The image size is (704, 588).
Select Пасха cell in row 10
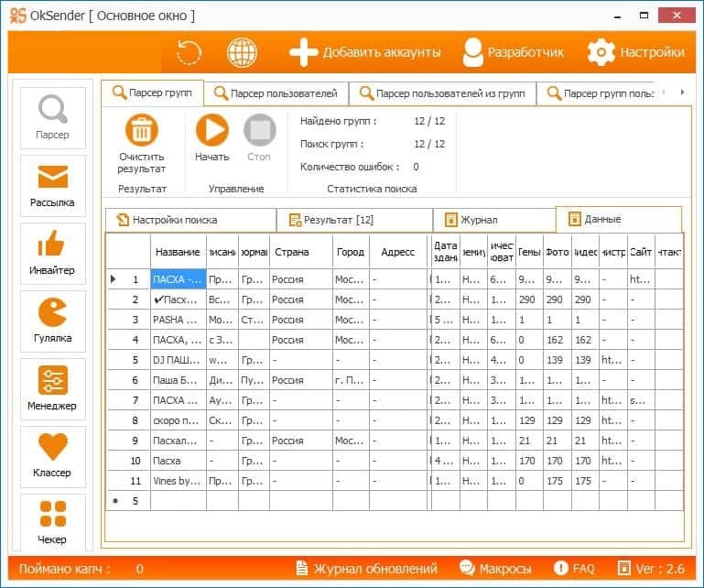179,461
